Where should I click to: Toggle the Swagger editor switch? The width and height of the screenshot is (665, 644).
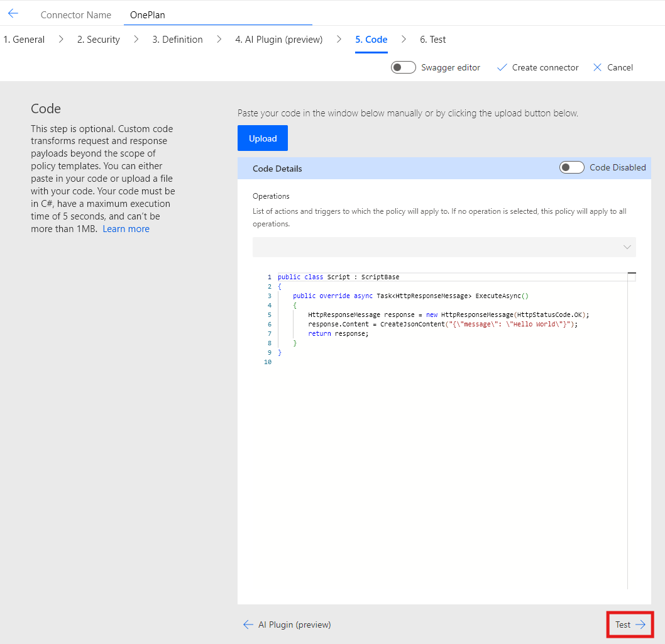tap(403, 67)
